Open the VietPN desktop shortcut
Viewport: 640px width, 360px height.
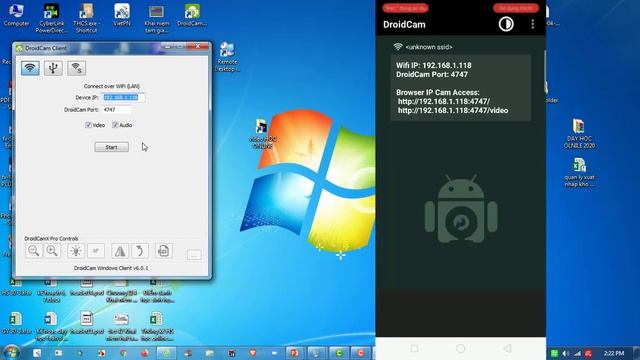[122, 15]
